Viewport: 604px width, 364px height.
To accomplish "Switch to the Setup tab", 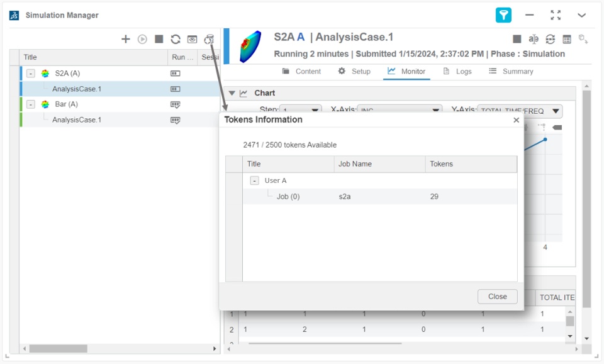I will tap(354, 71).
